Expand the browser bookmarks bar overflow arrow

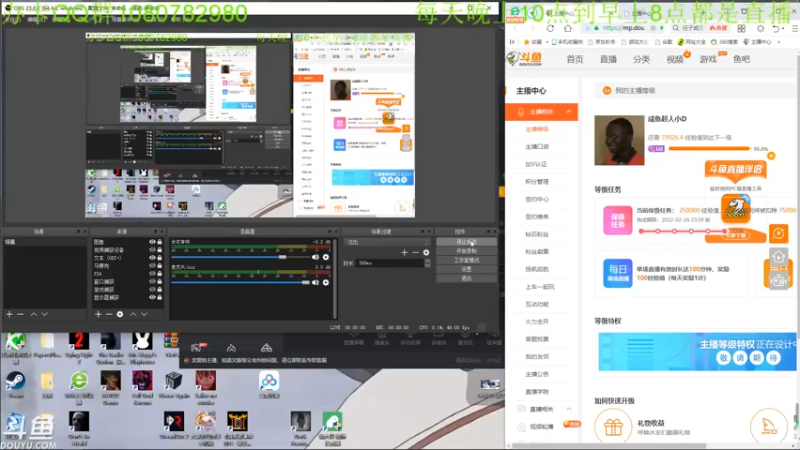pos(779,42)
